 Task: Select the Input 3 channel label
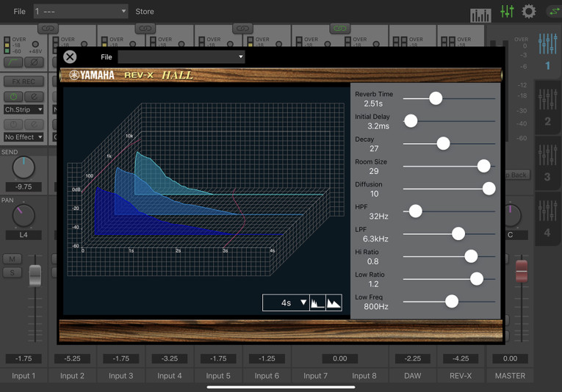(120, 376)
